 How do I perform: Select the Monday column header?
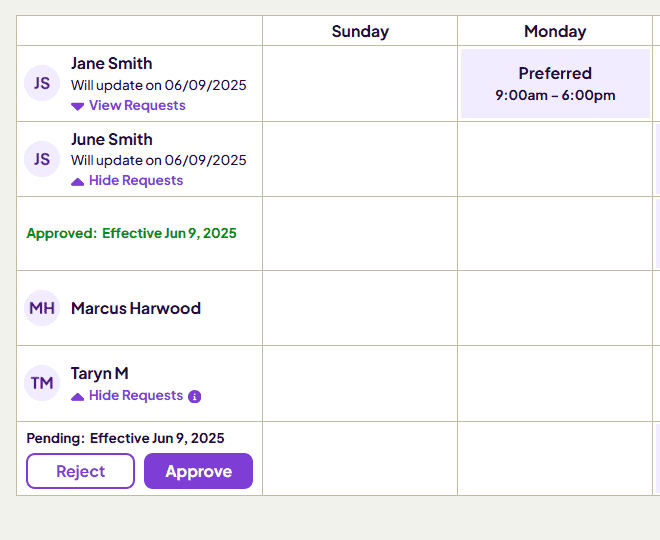(555, 31)
